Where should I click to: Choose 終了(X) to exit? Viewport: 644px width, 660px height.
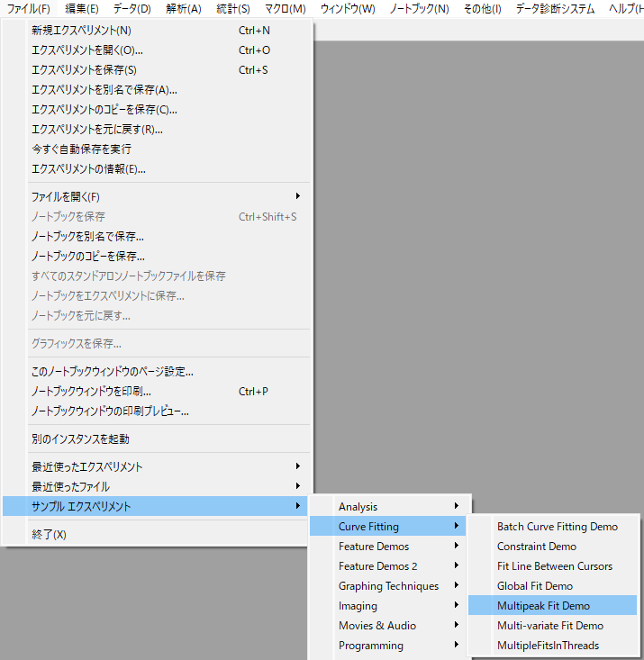coord(157,534)
